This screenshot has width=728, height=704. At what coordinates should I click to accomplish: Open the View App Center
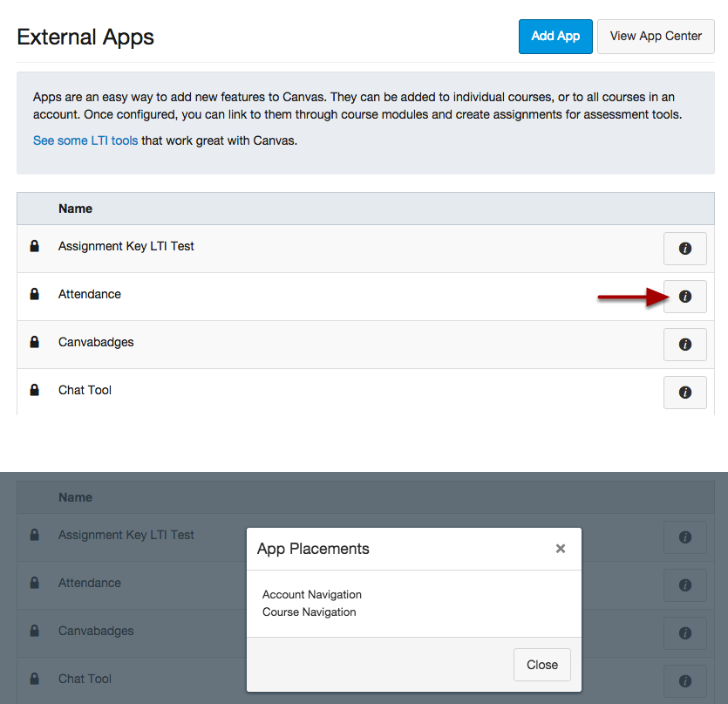click(655, 37)
